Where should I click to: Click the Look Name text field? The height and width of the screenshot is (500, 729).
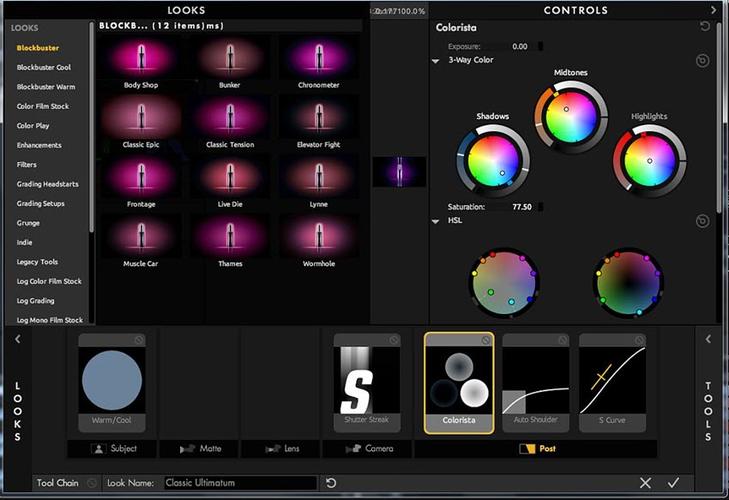(x=240, y=483)
